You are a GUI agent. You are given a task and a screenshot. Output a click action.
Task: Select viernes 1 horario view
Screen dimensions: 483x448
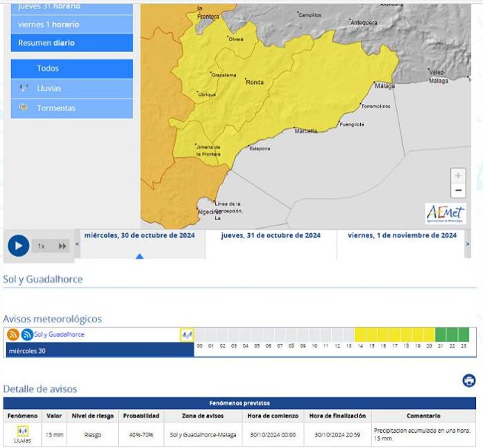pyautogui.click(x=71, y=24)
